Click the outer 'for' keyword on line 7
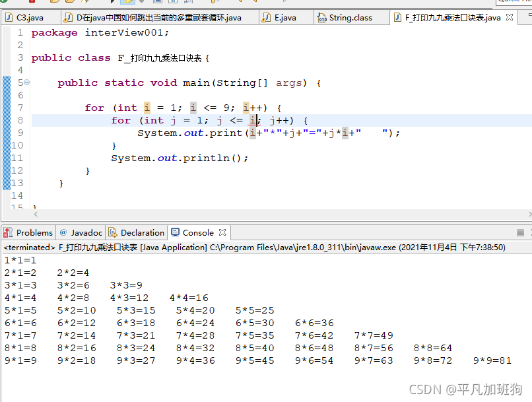 pyautogui.click(x=94, y=108)
